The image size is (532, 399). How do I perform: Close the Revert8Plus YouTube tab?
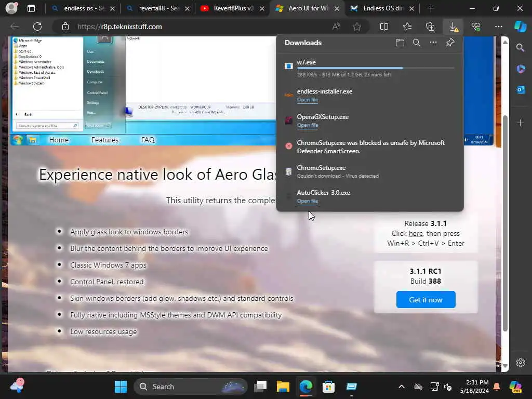262,8
